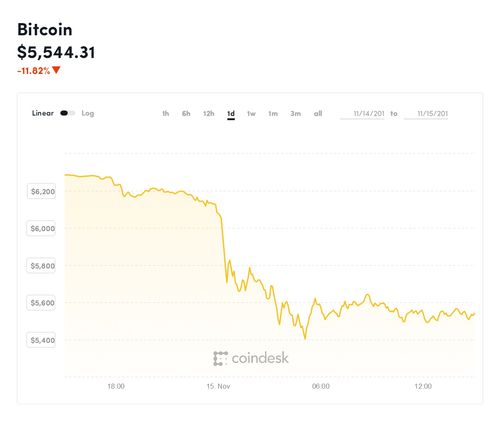Switch chart range to 6h
The height and width of the screenshot is (421, 500).
(186, 114)
